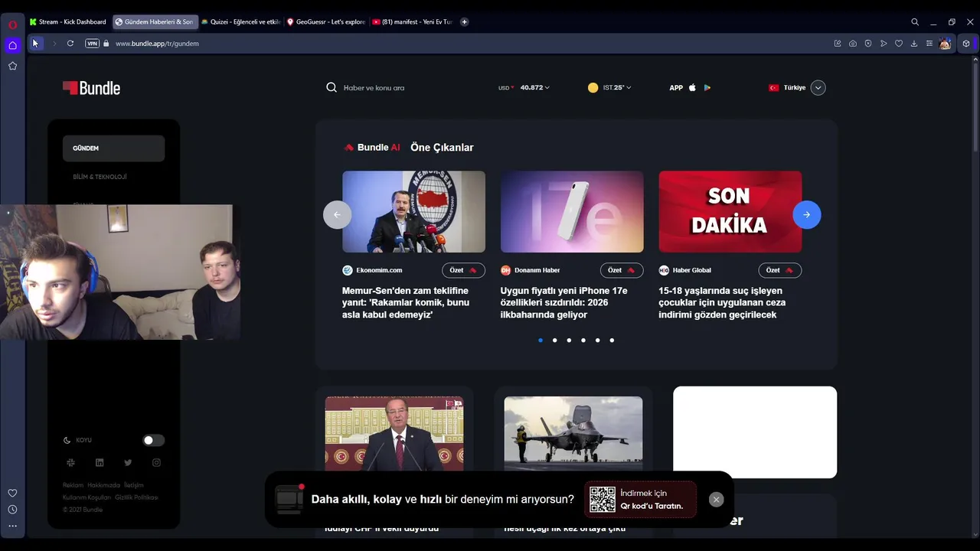
Task: Switch to the Stream - Kick Dashboard tab
Action: [68, 22]
